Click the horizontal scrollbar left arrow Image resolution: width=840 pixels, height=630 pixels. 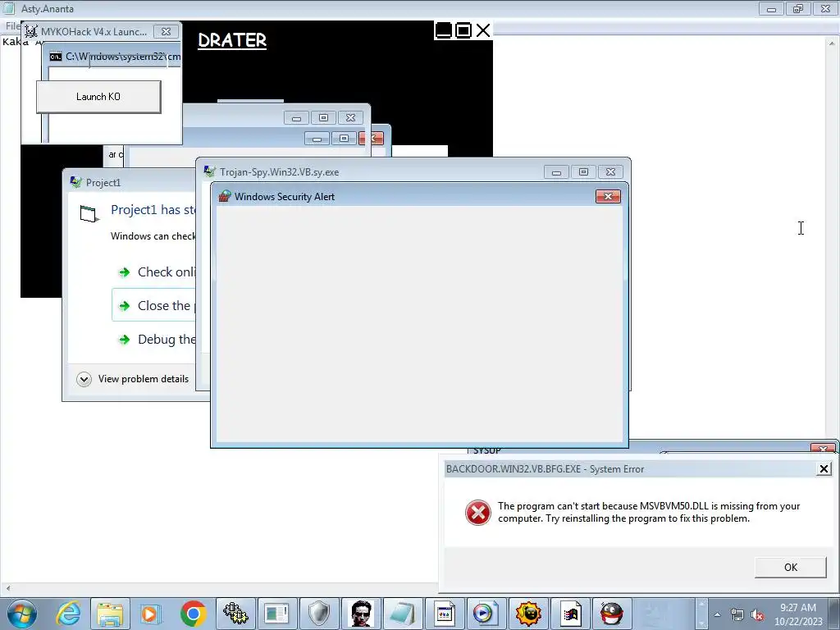coord(7,588)
